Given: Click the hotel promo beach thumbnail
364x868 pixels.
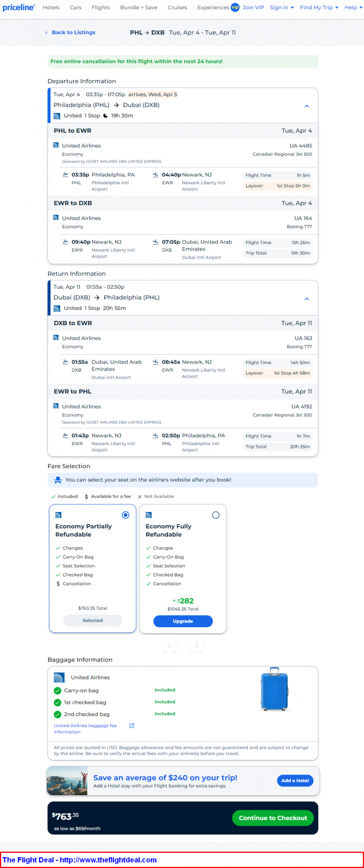Looking at the screenshot, I should [x=67, y=780].
